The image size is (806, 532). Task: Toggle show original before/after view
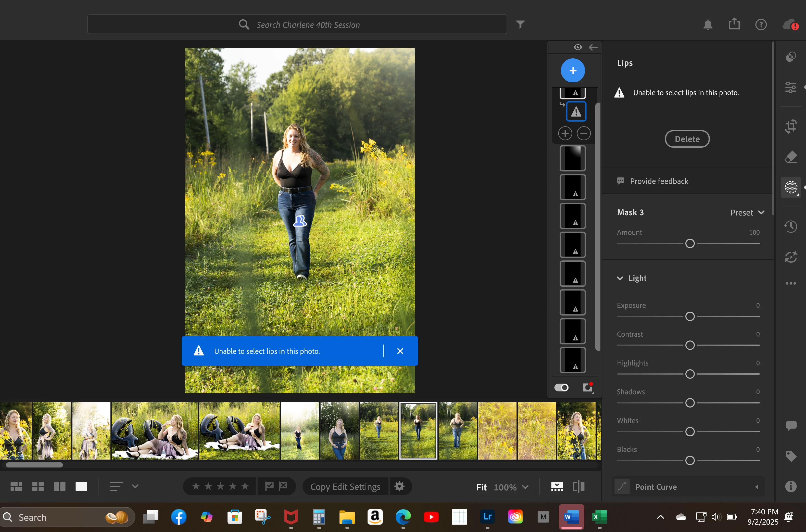[578, 487]
